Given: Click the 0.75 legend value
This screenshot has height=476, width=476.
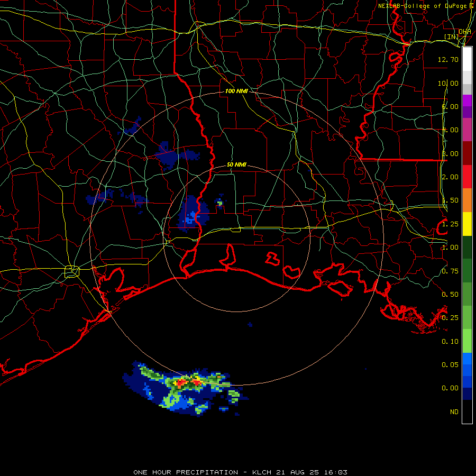Looking at the screenshot, I should pos(450,271).
